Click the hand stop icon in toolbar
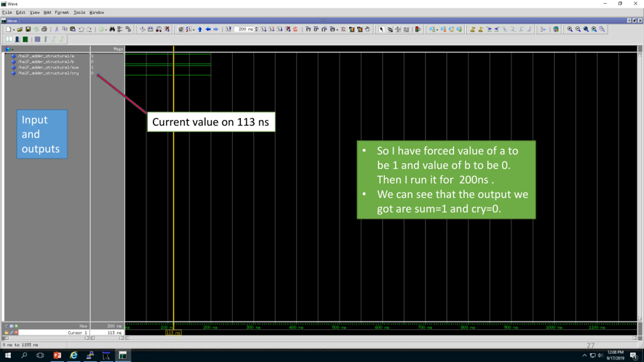Screen dimensions: 644x362 click(x=368, y=29)
